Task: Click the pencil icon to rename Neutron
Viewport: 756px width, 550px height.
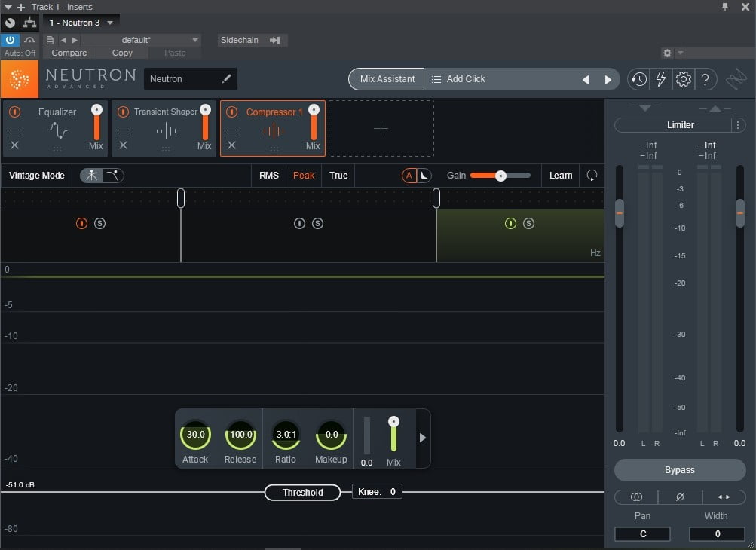Action: (226, 79)
